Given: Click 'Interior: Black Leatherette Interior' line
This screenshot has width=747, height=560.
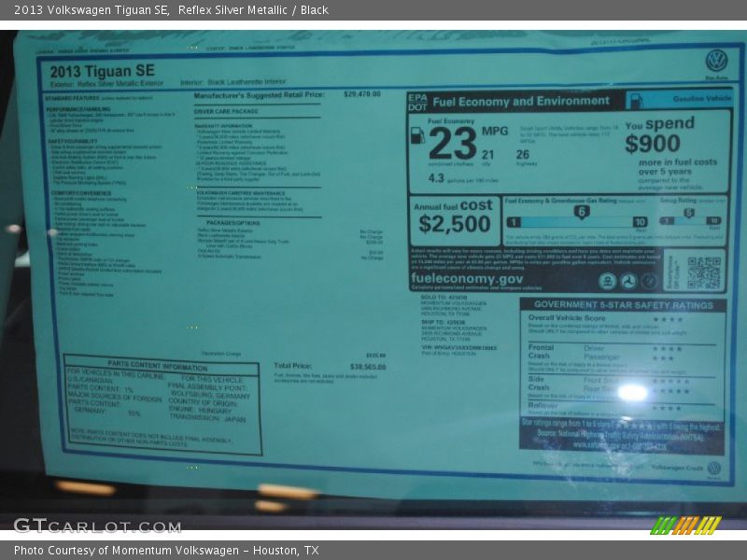Looking at the screenshot, I should coord(233,82).
